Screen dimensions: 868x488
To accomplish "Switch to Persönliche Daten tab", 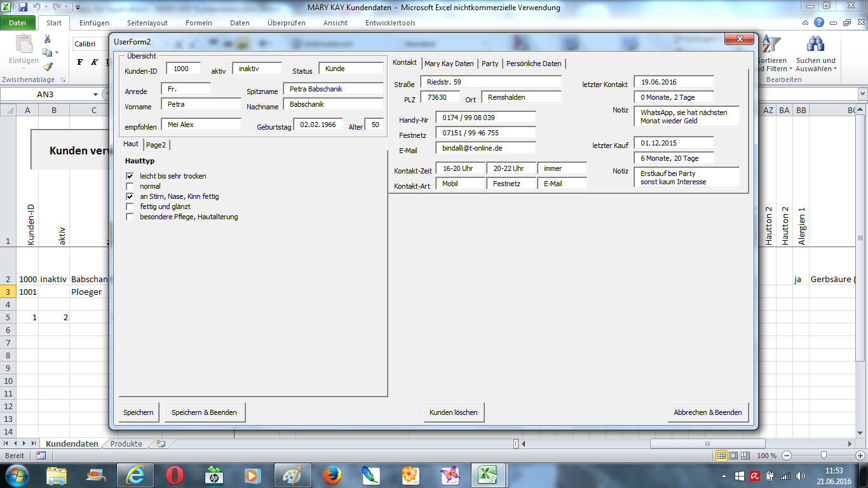I will pos(534,64).
